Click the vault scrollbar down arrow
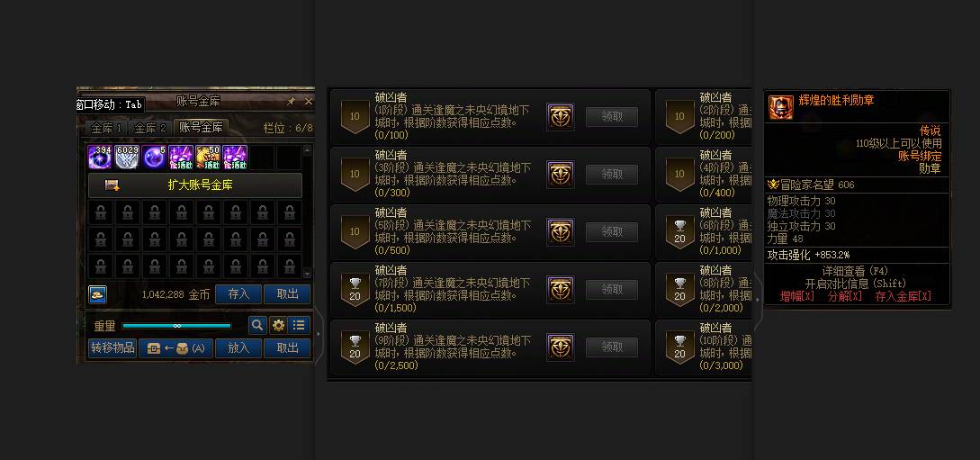 [x=307, y=274]
